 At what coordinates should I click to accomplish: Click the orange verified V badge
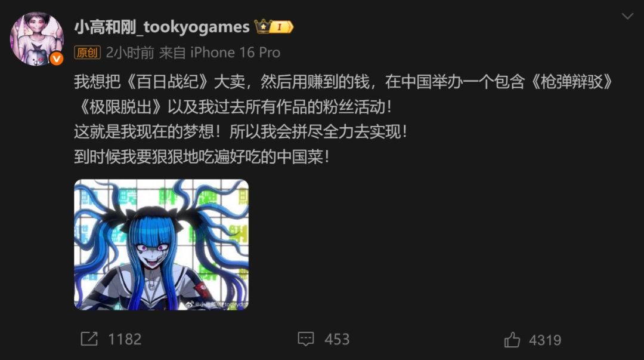pyautogui.click(x=57, y=59)
